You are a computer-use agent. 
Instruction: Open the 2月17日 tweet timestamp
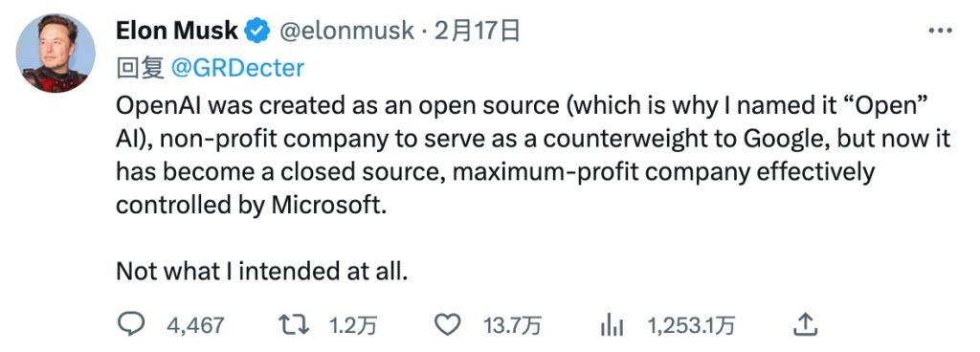477,30
